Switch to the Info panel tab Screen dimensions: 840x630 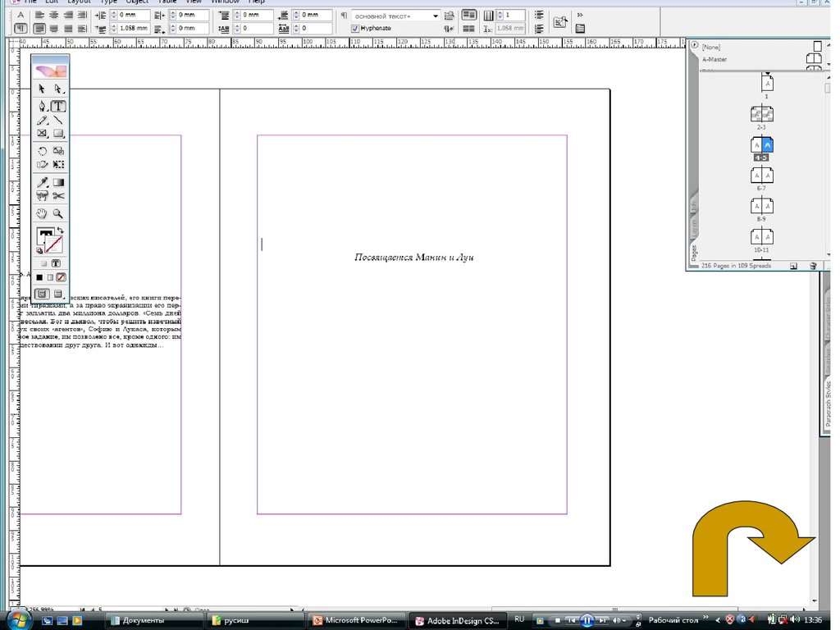pyautogui.click(x=694, y=204)
